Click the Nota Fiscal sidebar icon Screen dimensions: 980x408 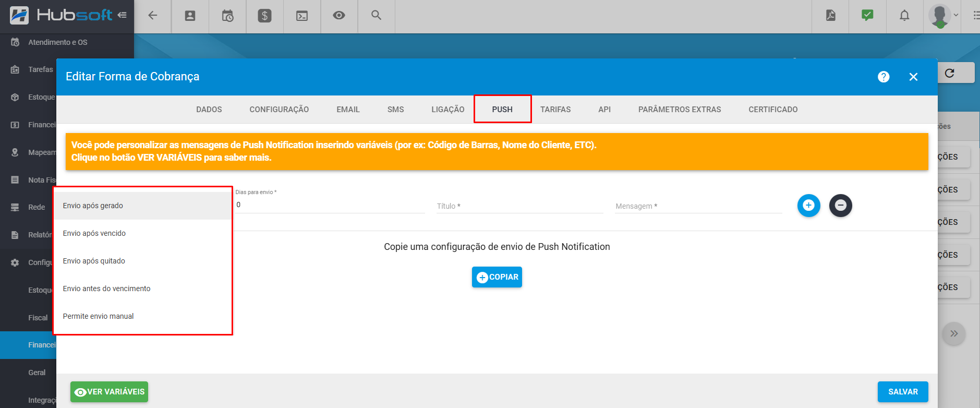coord(15,179)
